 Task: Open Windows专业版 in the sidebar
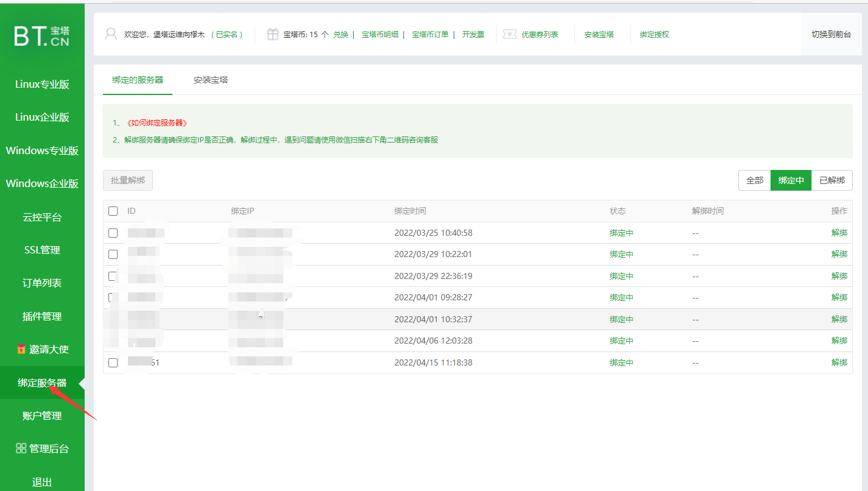coord(42,150)
